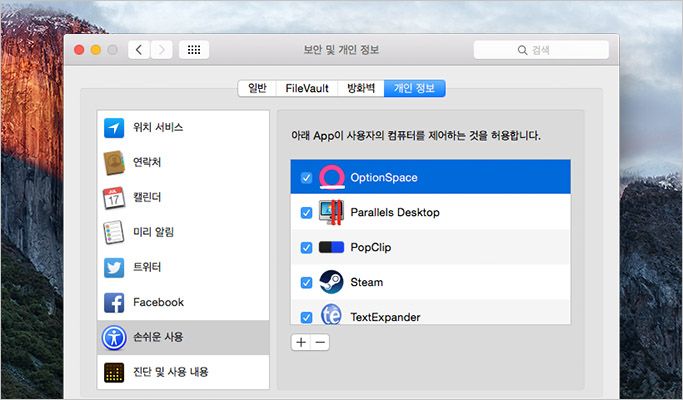
Task: Add an app with the plus button
Action: click(301, 342)
